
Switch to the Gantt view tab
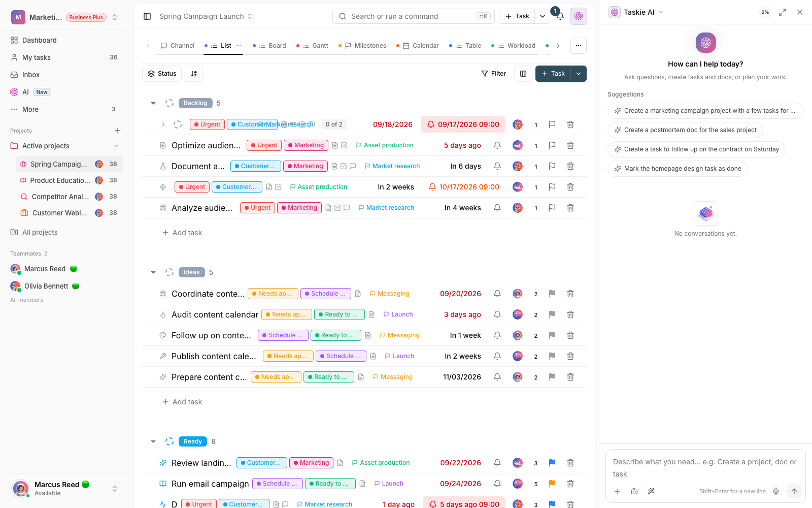[x=313, y=46]
